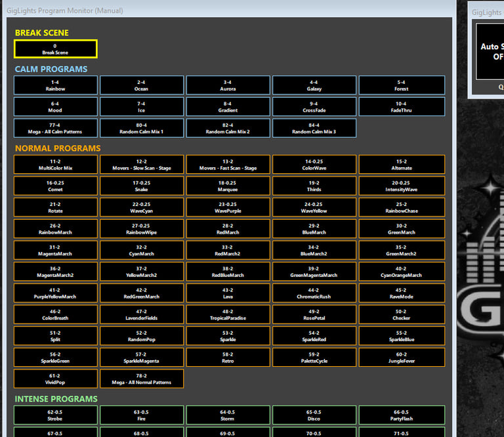
Task: Select the 21-2 Rotate program
Action: [56, 207]
